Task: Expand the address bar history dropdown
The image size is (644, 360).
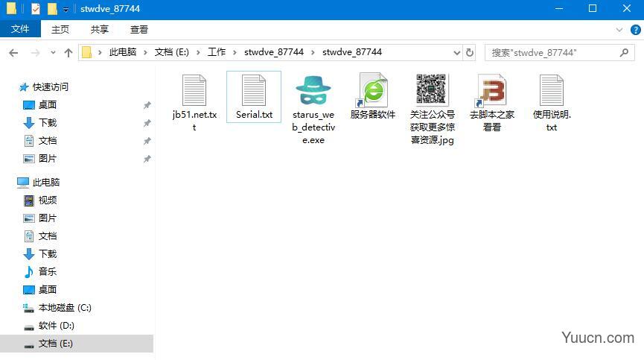Action: click(x=456, y=53)
